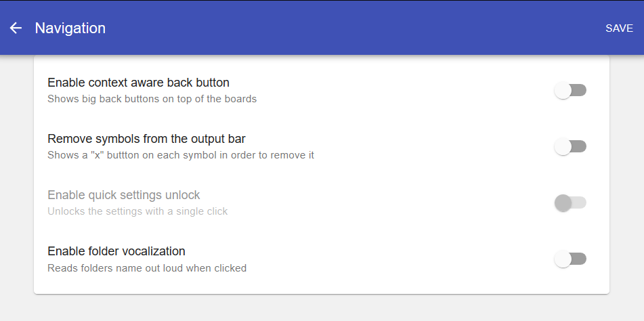Viewport: 644px width, 321px height.
Task: Click the gray background below the settings card
Action: (x=322, y=308)
